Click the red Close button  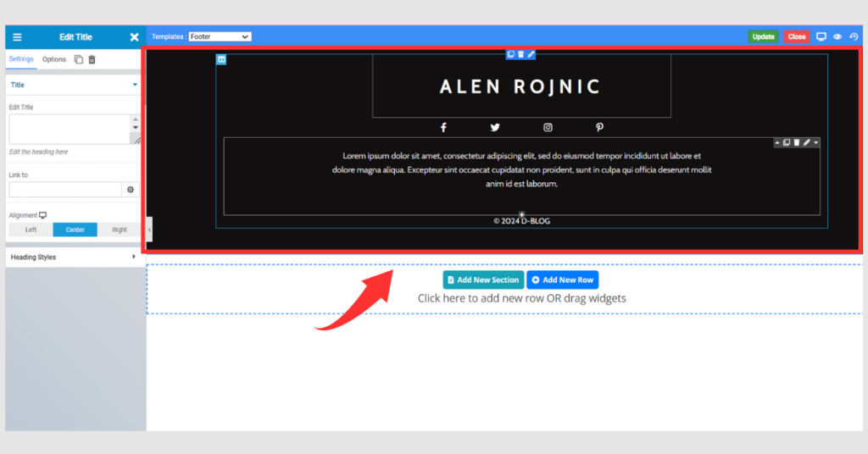click(797, 36)
